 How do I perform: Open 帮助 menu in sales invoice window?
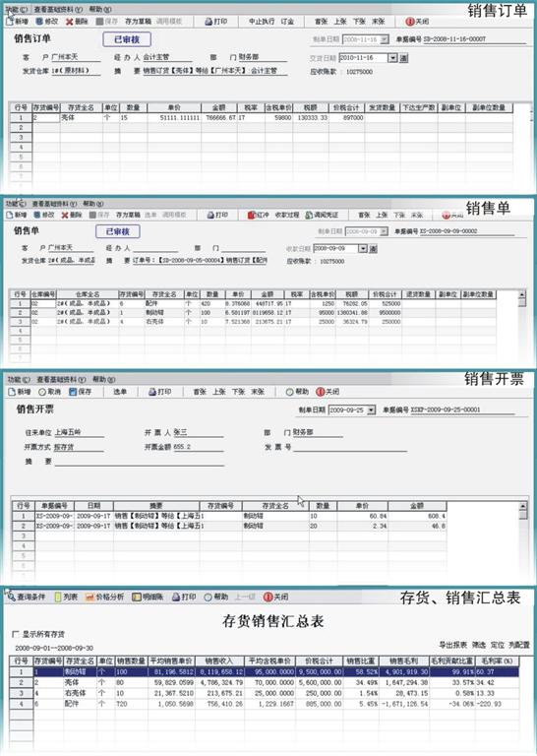[x=101, y=379]
